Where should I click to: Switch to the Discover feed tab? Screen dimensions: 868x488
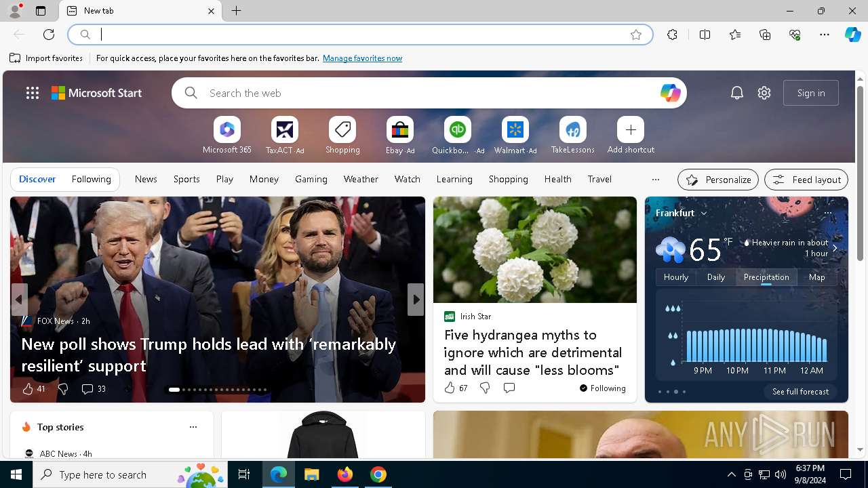37,179
